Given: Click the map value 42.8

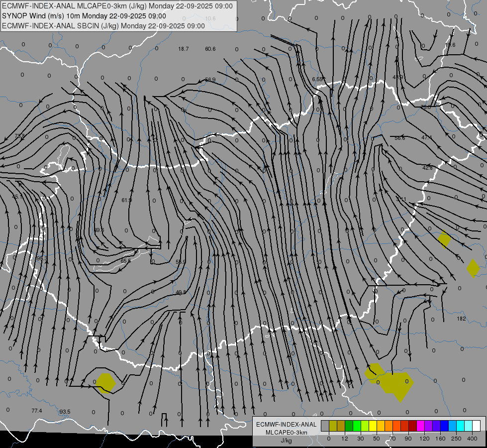Looking at the screenshot, I should 427,168.
